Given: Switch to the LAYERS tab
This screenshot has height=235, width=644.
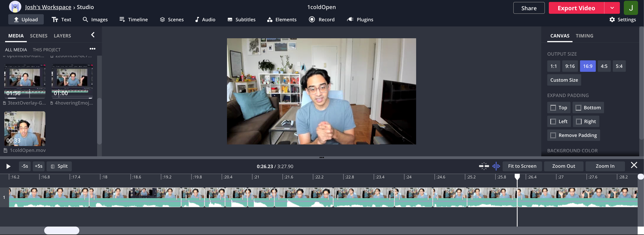Looking at the screenshot, I should click(x=62, y=36).
